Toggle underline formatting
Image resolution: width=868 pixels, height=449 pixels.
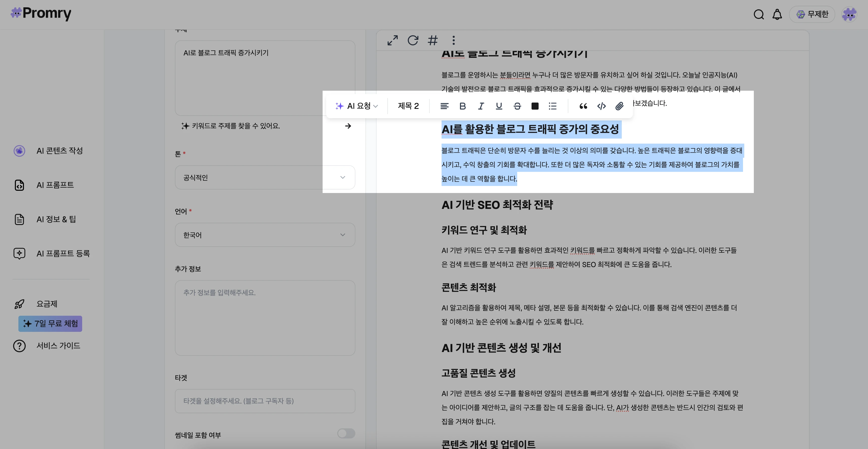(x=499, y=106)
